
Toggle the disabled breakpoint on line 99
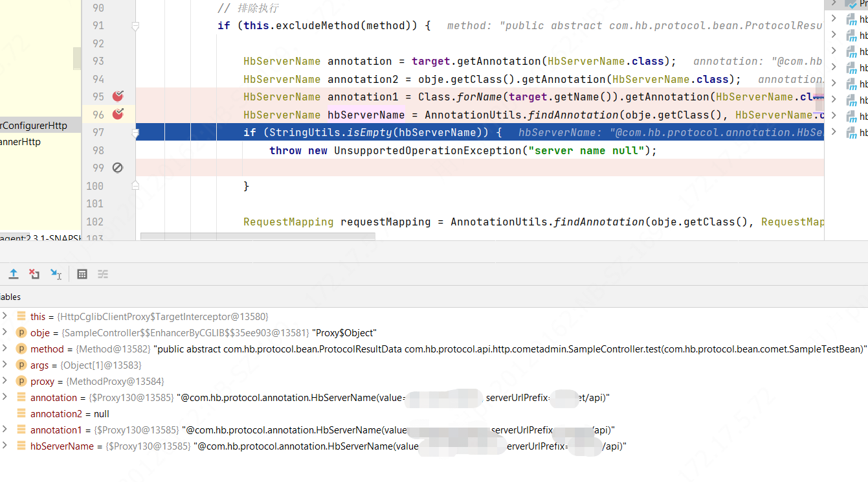click(x=118, y=168)
